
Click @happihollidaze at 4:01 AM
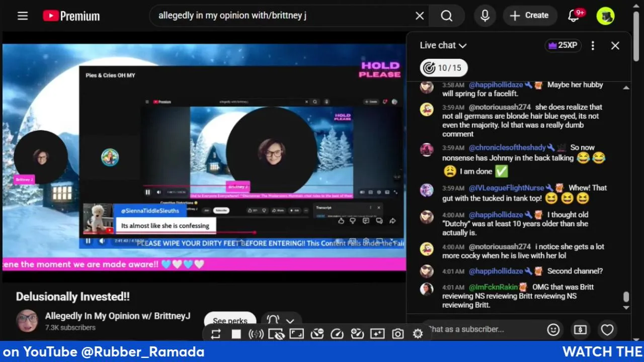pos(496,271)
